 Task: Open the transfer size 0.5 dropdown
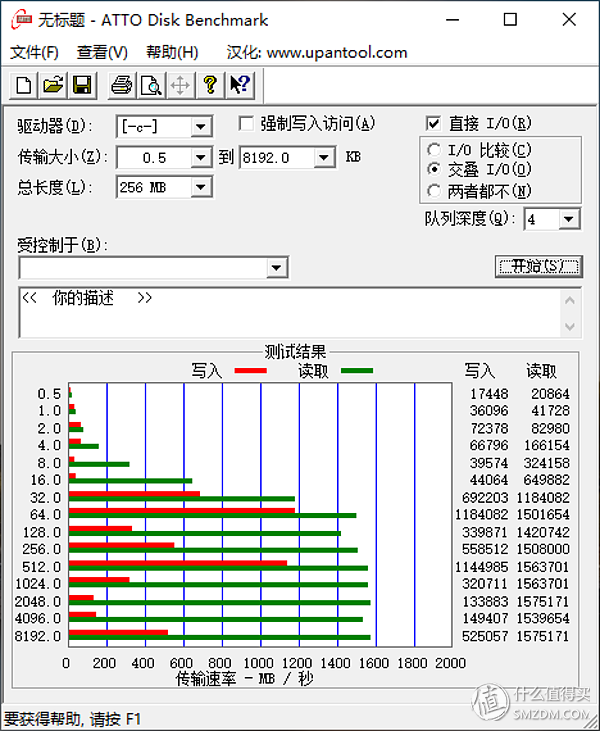pos(201,158)
